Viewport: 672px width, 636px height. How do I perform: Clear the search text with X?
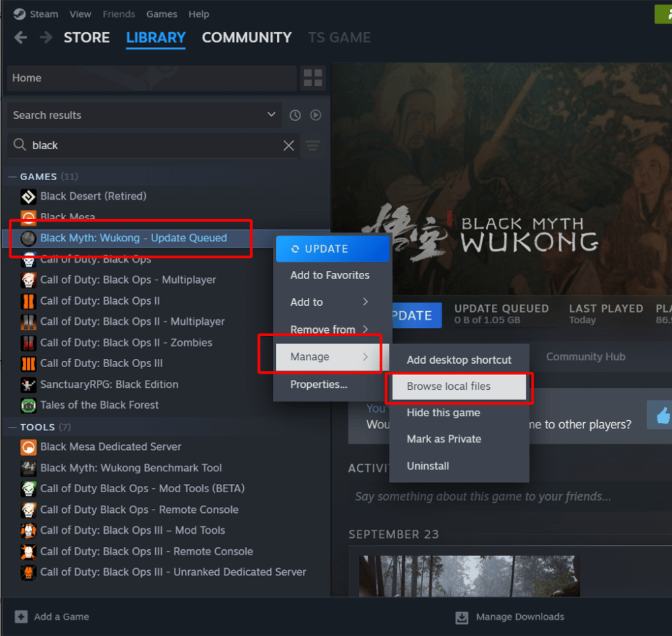click(289, 145)
